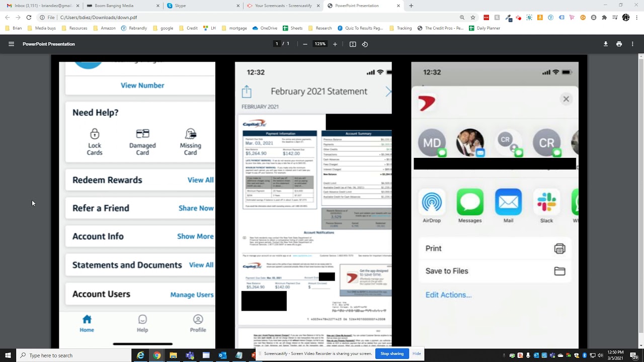Click Manage Users link

[x=192, y=295]
